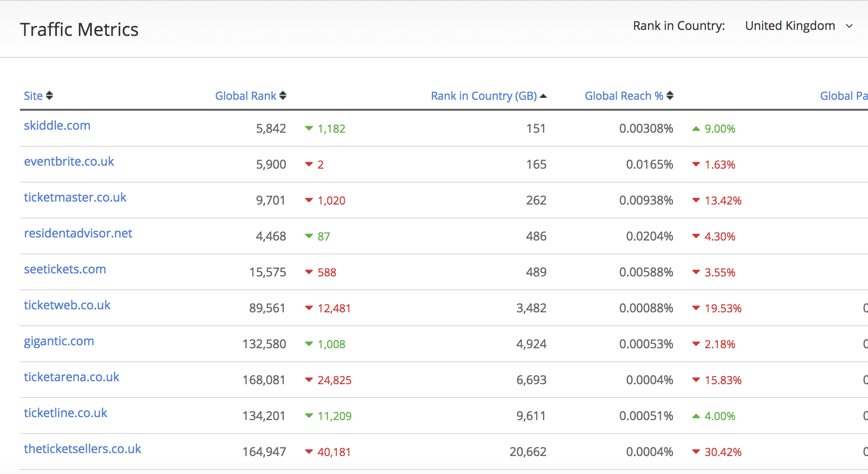Open the United Kingdom country dropdown
Image resolution: width=868 pixels, height=474 pixels.
click(799, 26)
